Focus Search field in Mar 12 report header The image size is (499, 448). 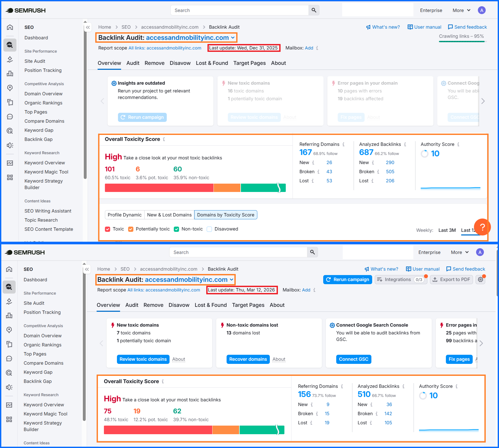pos(238,252)
